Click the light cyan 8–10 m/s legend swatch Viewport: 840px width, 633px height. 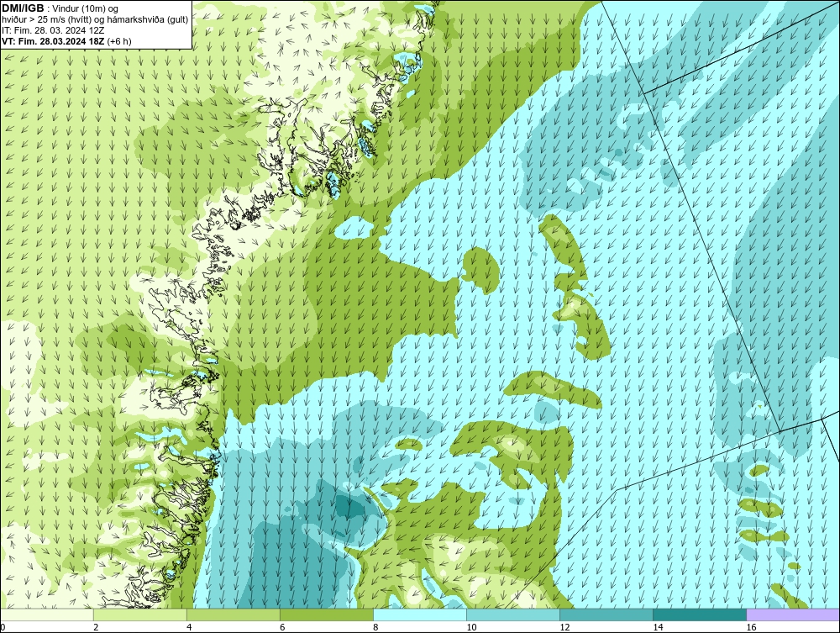(x=420, y=615)
